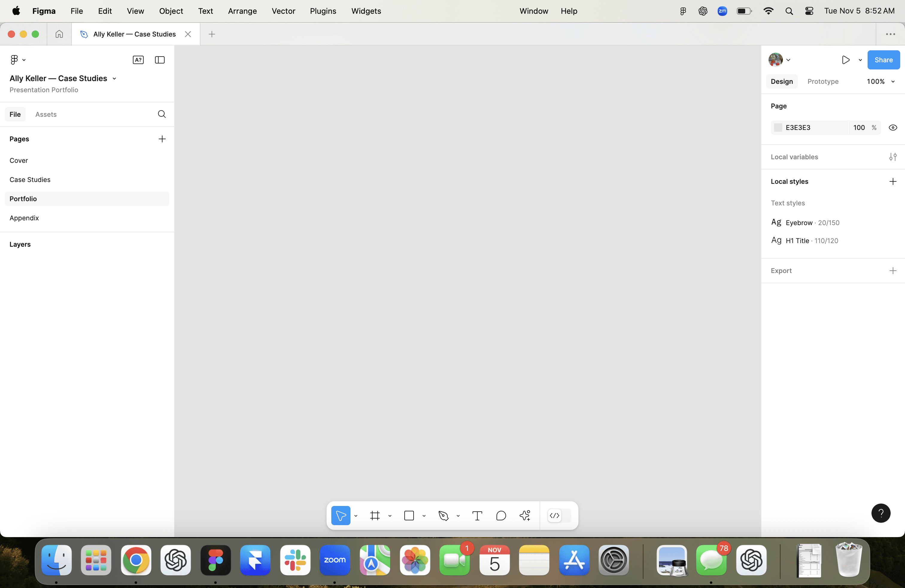Select the Pen tool in toolbar
The image size is (905, 588).
(x=443, y=516)
